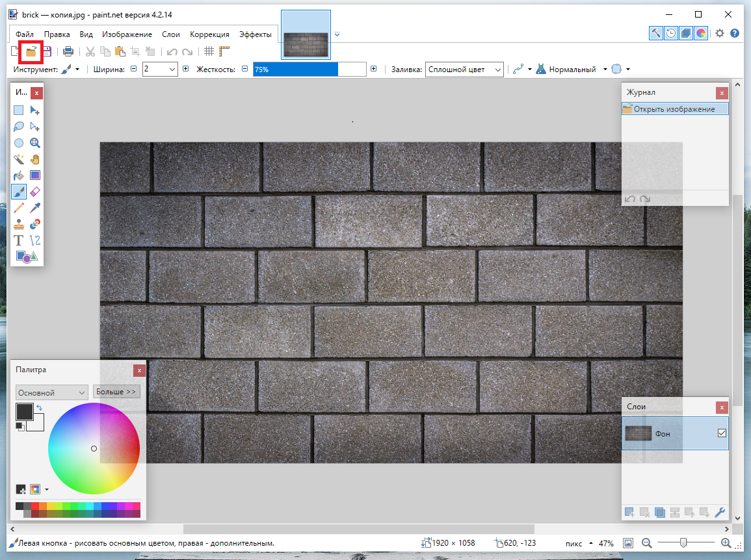The image size is (751, 560).
Task: Select the Clone Stamp tool
Action: (x=19, y=225)
